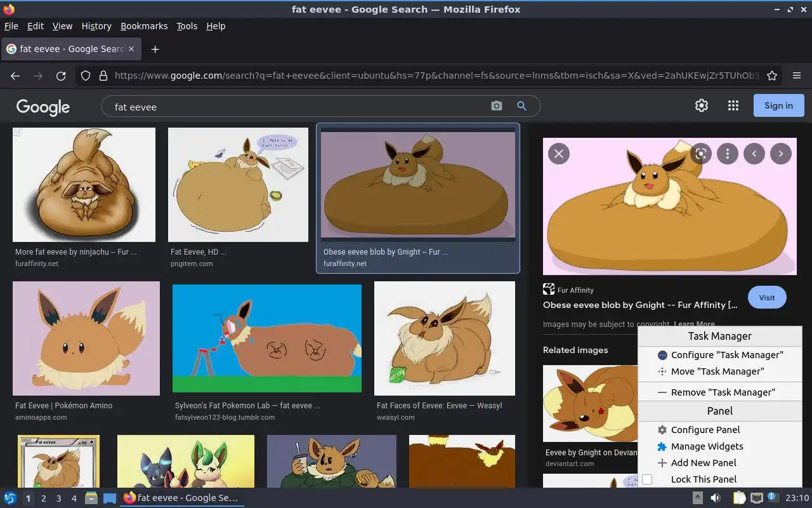
Task: Click the large preview image of Eevee blob
Action: point(670,206)
